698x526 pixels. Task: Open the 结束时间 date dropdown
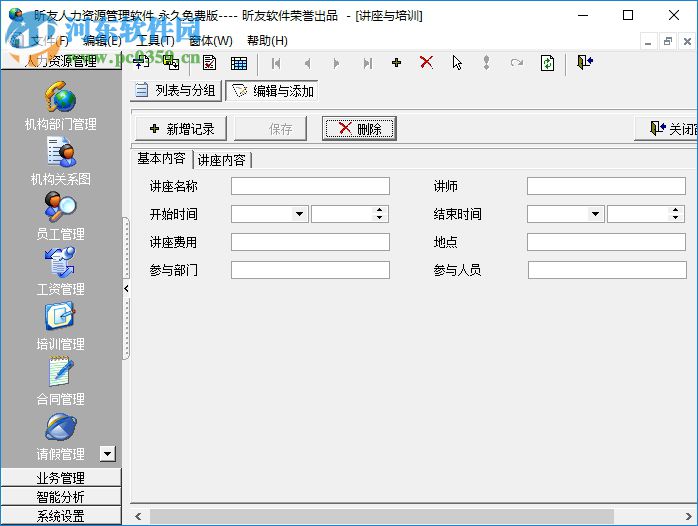[x=595, y=214]
